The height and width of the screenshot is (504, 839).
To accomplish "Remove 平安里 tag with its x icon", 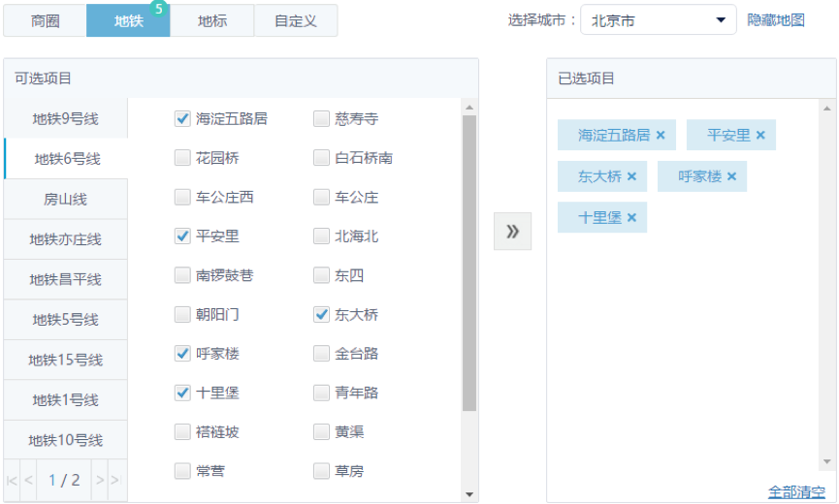I will [x=760, y=136].
